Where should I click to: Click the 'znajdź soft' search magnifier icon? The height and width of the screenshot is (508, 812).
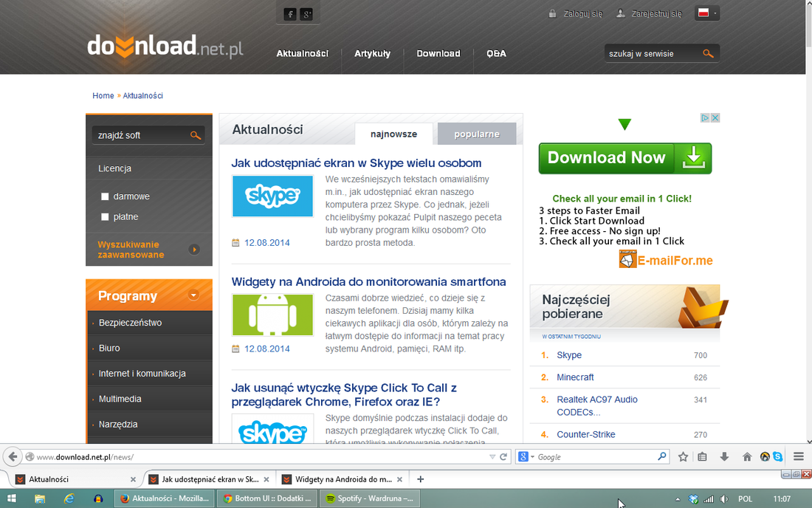pos(195,135)
